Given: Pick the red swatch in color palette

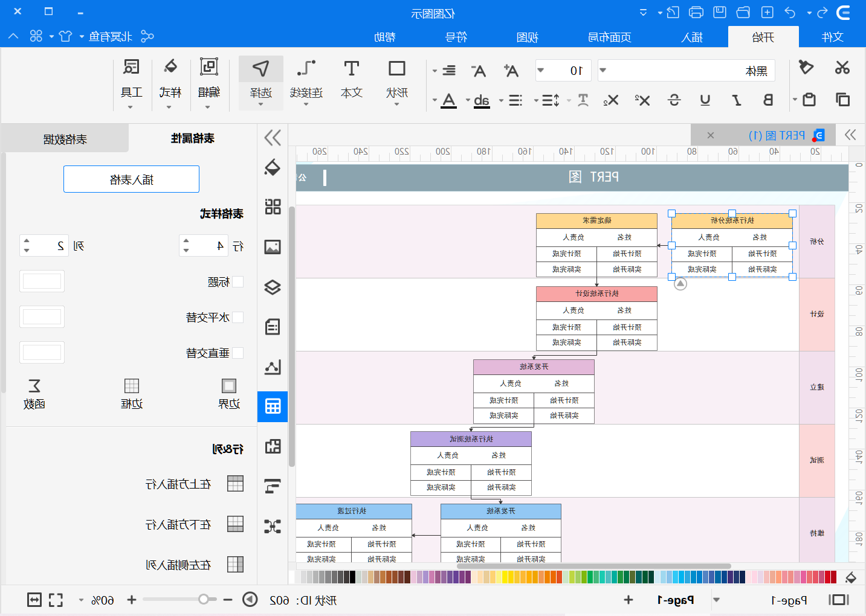Looking at the screenshot, I should 833,577.
